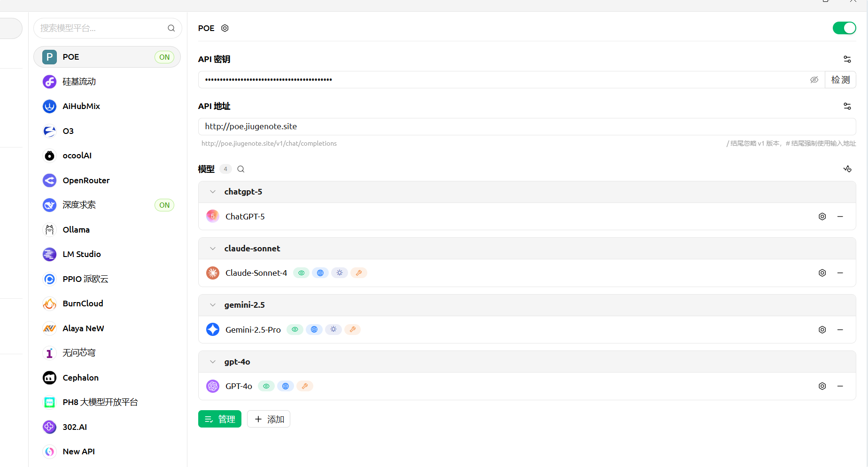Remove the Claude-Sonnet-4 model
Screen dimensions: 868x467
tap(840, 273)
